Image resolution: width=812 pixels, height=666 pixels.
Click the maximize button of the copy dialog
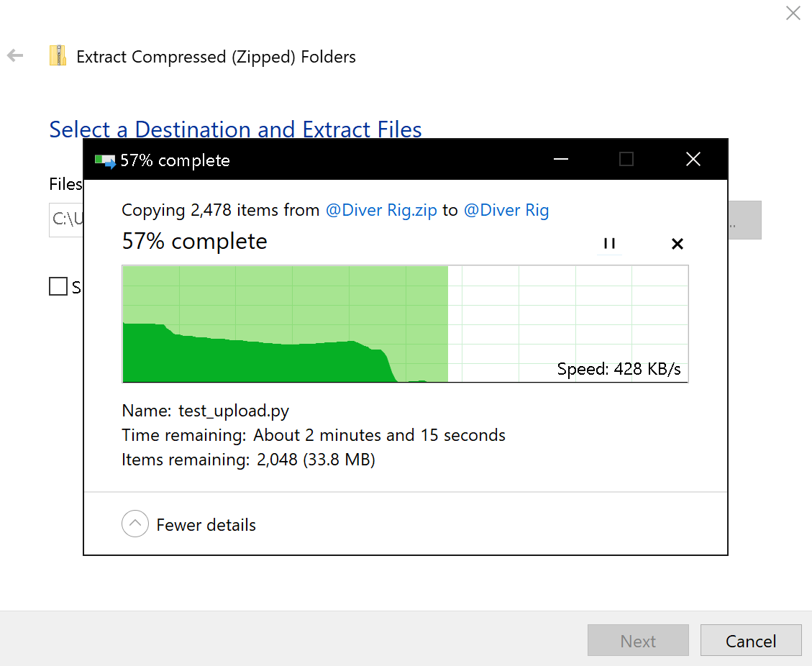(626, 160)
